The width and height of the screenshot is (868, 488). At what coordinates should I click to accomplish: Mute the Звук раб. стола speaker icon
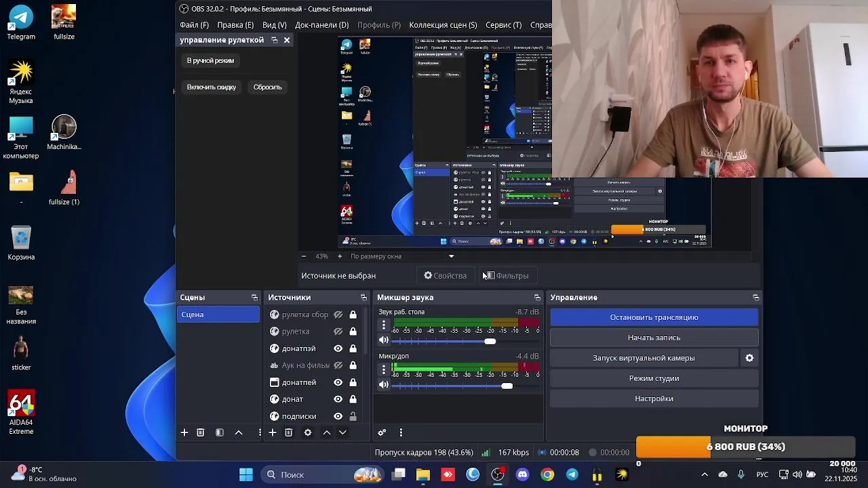click(x=384, y=340)
